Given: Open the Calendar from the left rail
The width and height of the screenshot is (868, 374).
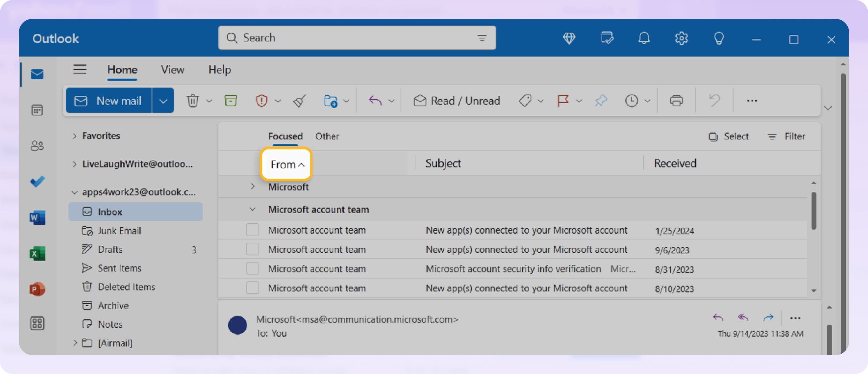Looking at the screenshot, I should point(37,110).
